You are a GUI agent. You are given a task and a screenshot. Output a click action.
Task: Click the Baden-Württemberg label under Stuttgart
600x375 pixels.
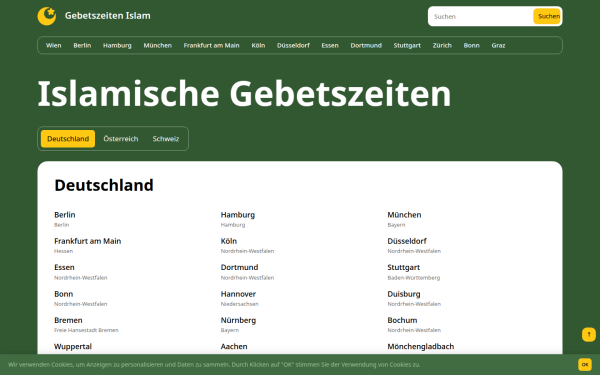pyautogui.click(x=414, y=278)
